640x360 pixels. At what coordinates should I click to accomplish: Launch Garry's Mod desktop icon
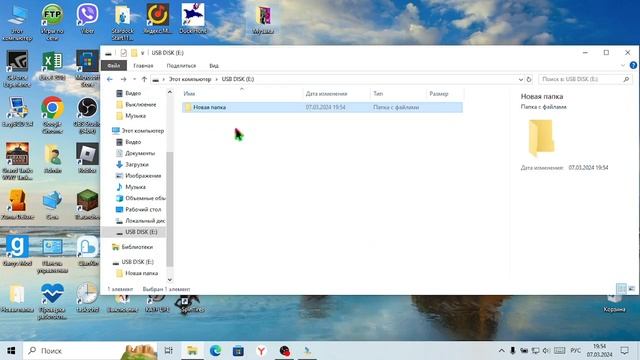[x=17, y=251]
